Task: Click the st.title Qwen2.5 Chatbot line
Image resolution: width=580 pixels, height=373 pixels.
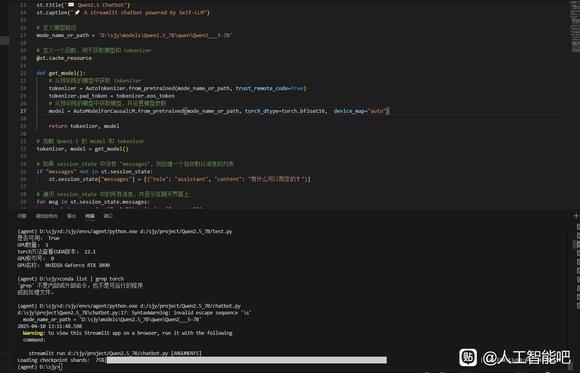Action: (83, 5)
